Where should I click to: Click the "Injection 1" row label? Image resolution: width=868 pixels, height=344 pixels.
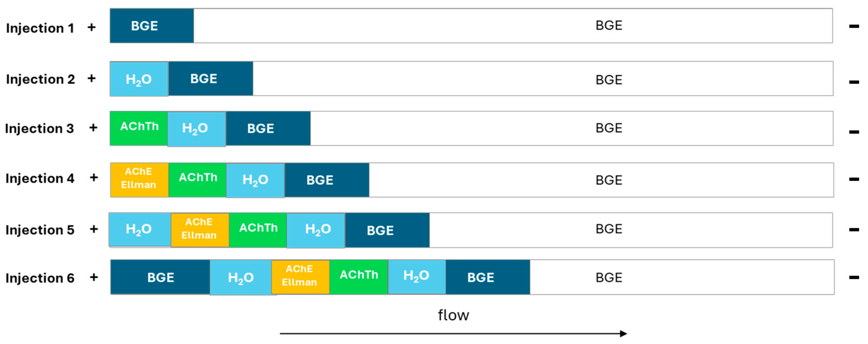tap(40, 28)
